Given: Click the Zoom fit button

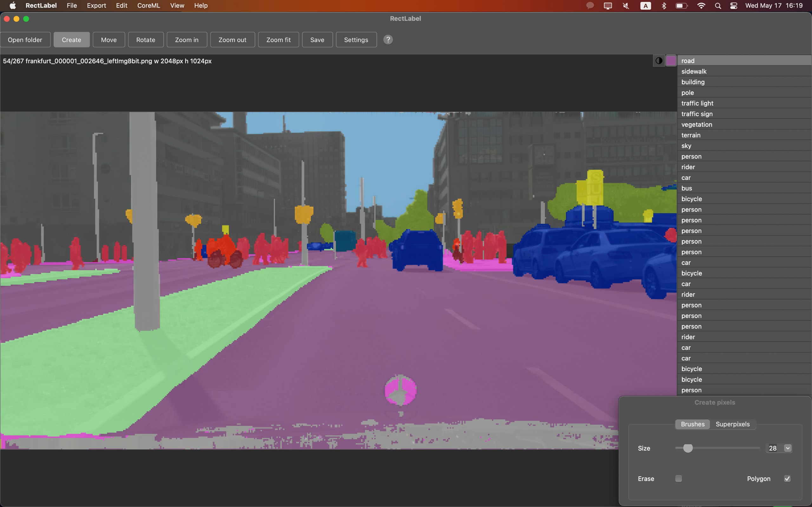Looking at the screenshot, I should pyautogui.click(x=278, y=40).
